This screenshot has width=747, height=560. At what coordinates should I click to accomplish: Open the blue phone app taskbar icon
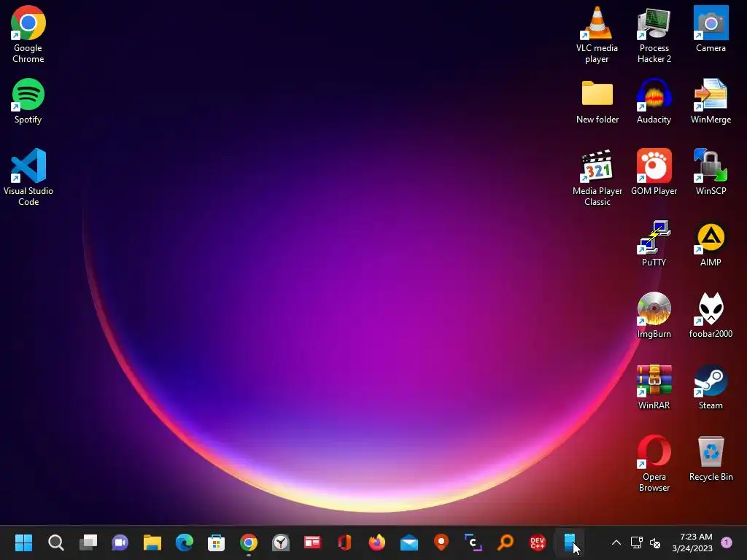570,542
